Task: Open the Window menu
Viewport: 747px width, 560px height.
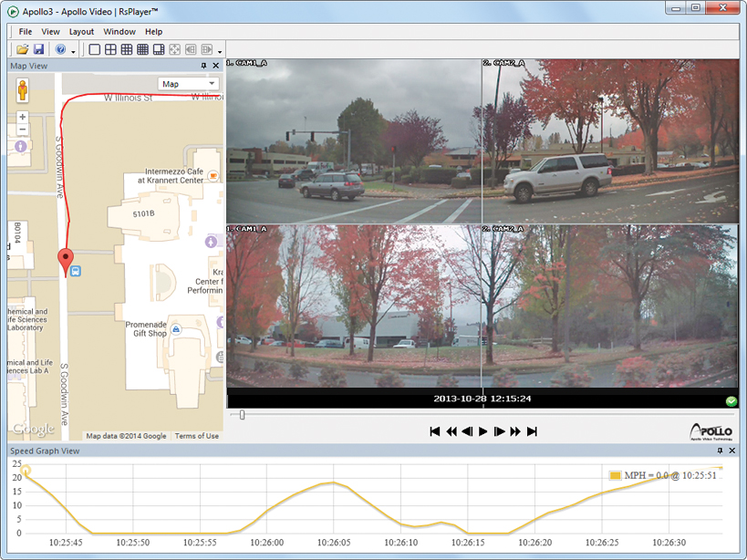Action: [x=119, y=31]
